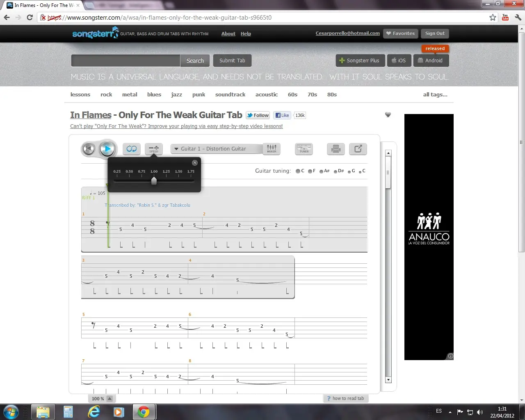Viewport: 525px width, 420px height.
Task: Focus the search input field
Action: (126, 61)
